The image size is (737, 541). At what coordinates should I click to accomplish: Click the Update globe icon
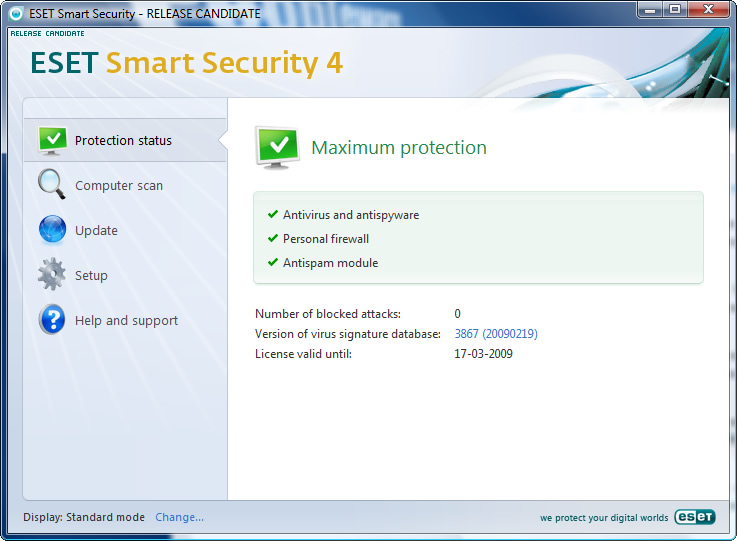click(52, 230)
